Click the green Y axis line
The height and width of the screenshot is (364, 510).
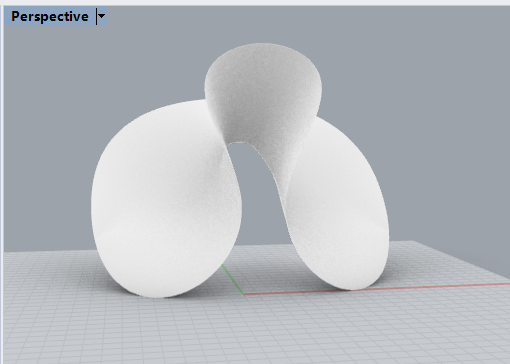233,279
